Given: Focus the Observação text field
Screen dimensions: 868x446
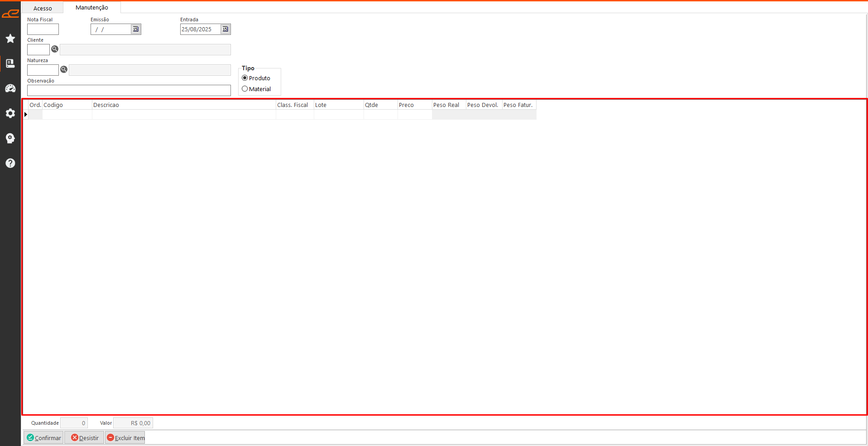Looking at the screenshot, I should pyautogui.click(x=129, y=91).
